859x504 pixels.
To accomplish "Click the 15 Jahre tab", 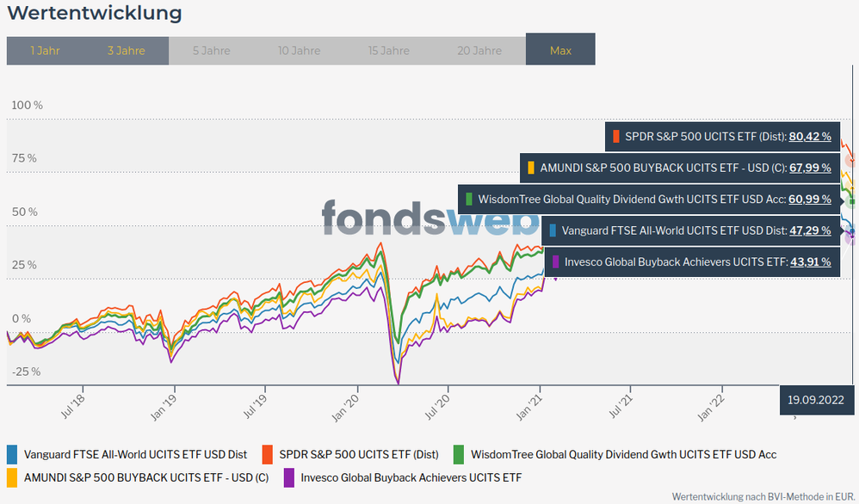I will 388,51.
